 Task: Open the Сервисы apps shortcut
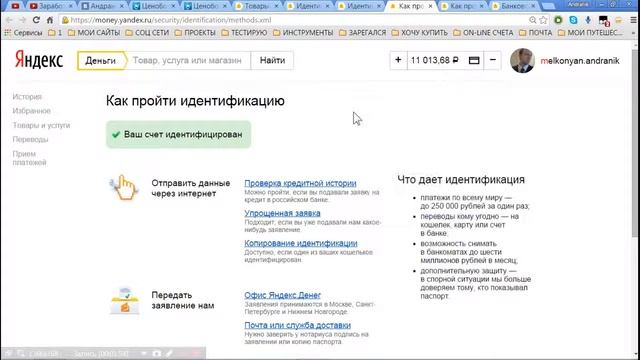23,33
